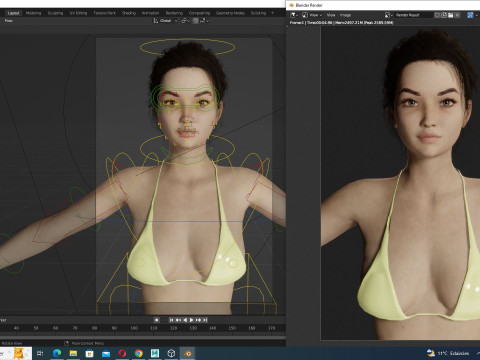Open Opera browser from the taskbar
This screenshot has width=480, height=360.
coord(122,353)
